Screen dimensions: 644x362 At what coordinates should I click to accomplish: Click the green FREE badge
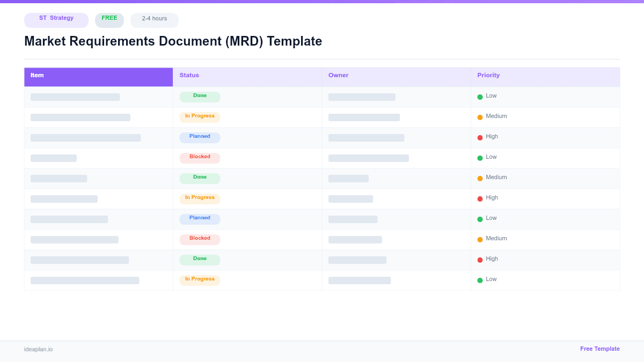109,19
